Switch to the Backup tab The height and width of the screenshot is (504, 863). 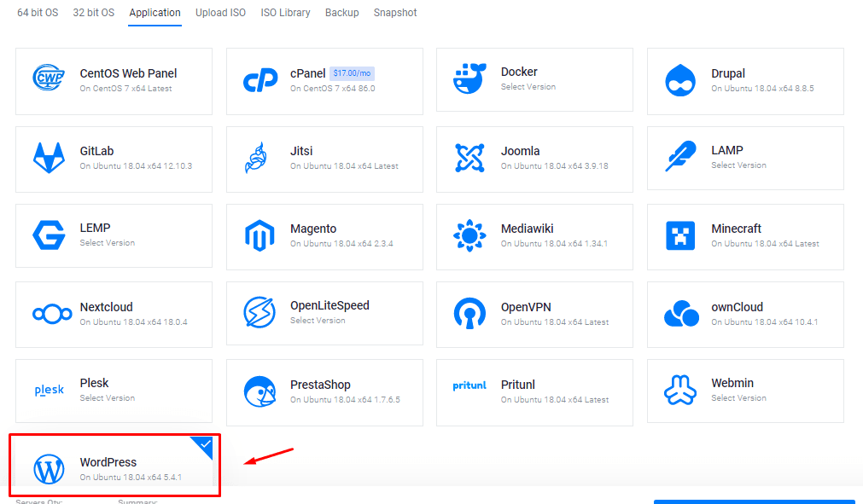pos(341,13)
